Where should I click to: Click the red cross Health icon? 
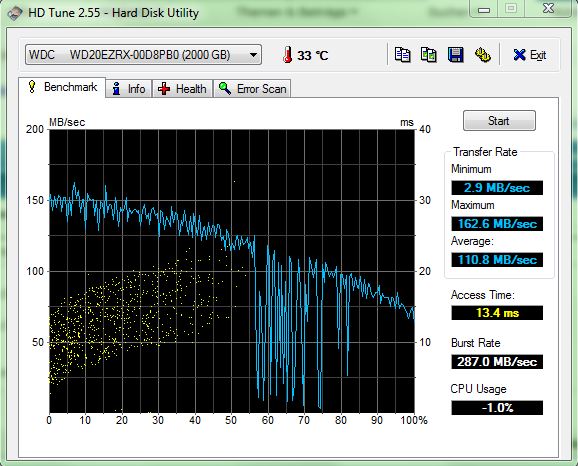[x=164, y=89]
